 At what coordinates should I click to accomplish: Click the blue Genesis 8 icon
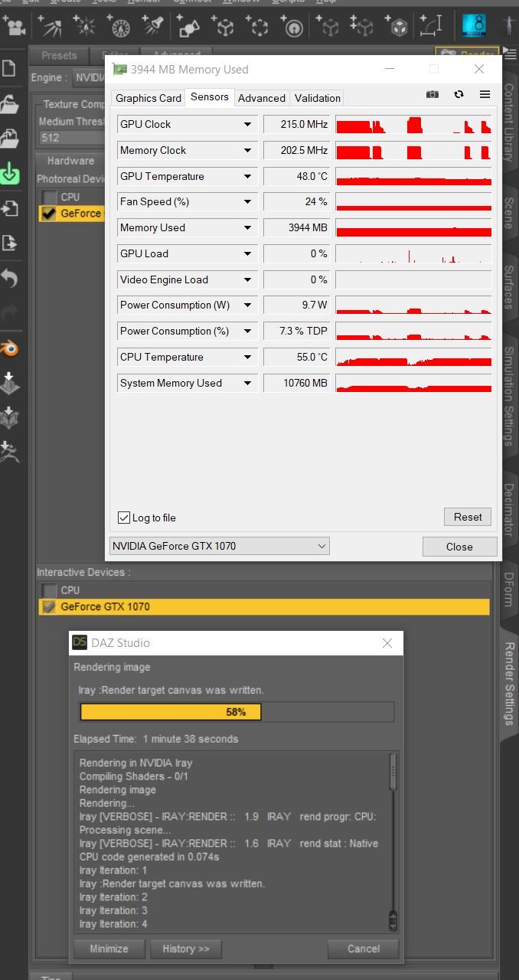point(474,26)
